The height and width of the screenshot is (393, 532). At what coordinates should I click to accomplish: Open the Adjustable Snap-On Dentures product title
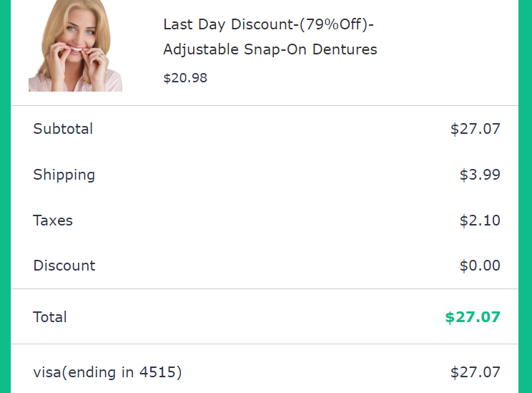coord(270,50)
